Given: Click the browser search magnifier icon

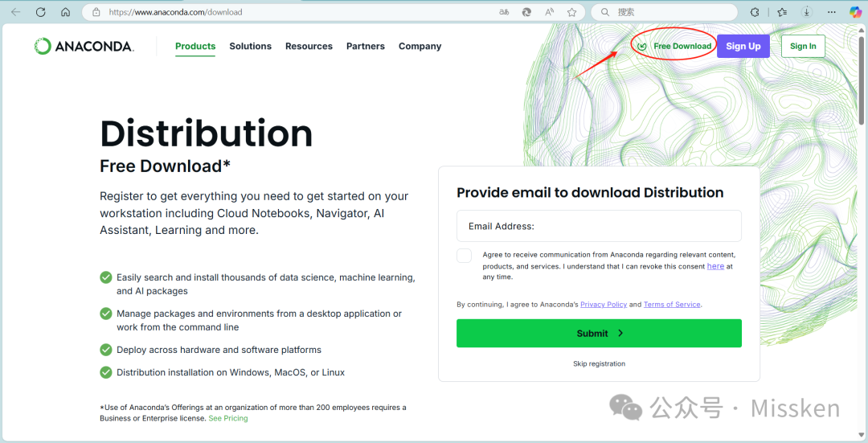Looking at the screenshot, I should 605,11.
